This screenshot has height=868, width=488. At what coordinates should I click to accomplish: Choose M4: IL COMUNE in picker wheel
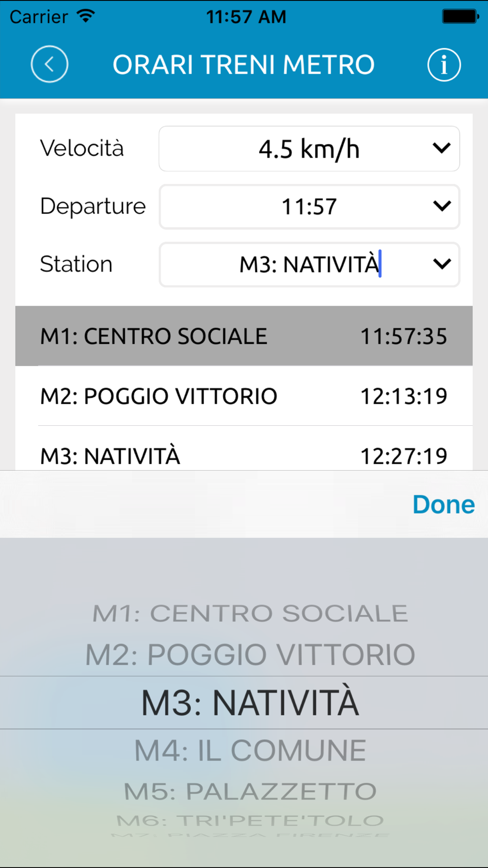pos(250,750)
